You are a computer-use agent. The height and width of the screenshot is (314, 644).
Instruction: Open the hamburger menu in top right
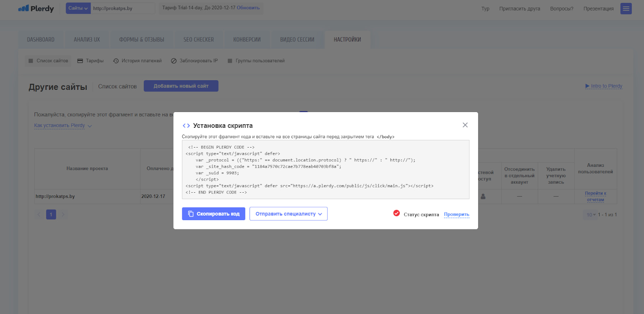click(x=626, y=8)
